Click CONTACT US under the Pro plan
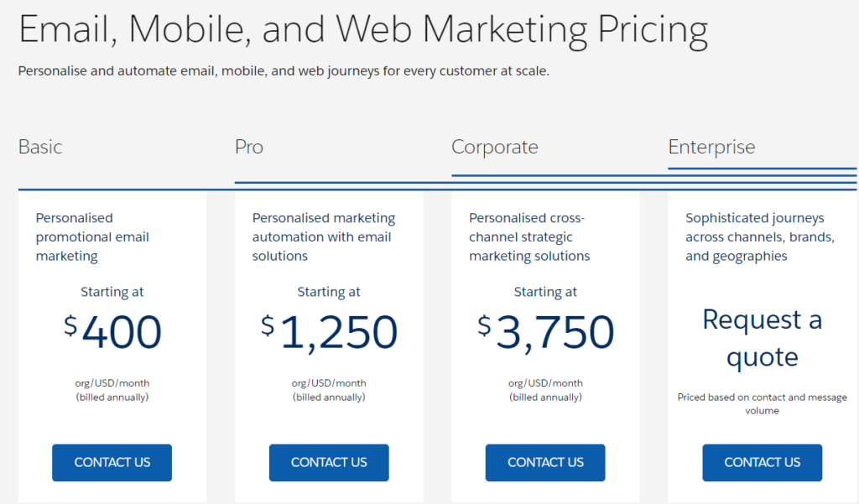This screenshot has height=504, width=859. pos(328,462)
